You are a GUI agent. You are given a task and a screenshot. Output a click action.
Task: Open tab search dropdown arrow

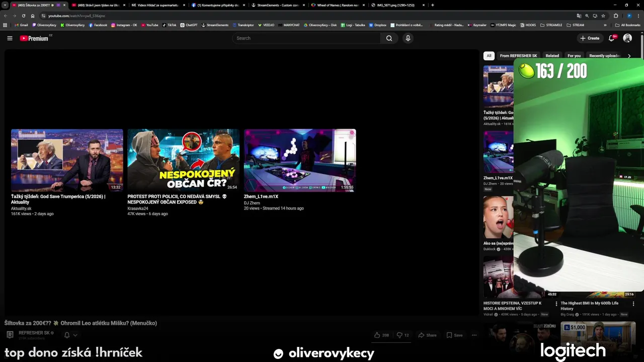point(5,5)
